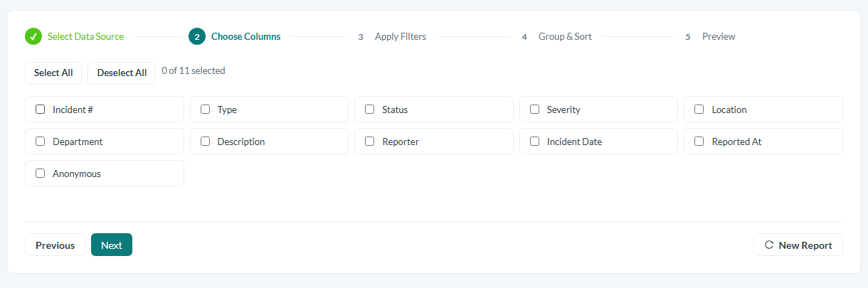Click the '0 of 11 selected' text
868x288 pixels.
tap(194, 70)
